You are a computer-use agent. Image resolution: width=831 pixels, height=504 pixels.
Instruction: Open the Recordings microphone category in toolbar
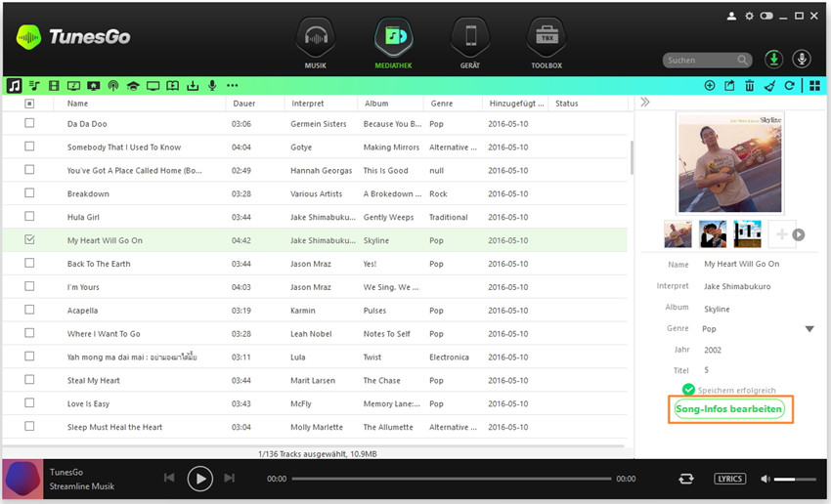tap(212, 85)
